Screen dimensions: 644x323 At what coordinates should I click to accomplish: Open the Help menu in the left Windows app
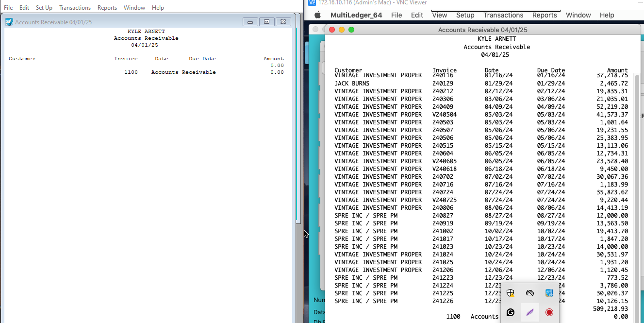click(x=158, y=8)
